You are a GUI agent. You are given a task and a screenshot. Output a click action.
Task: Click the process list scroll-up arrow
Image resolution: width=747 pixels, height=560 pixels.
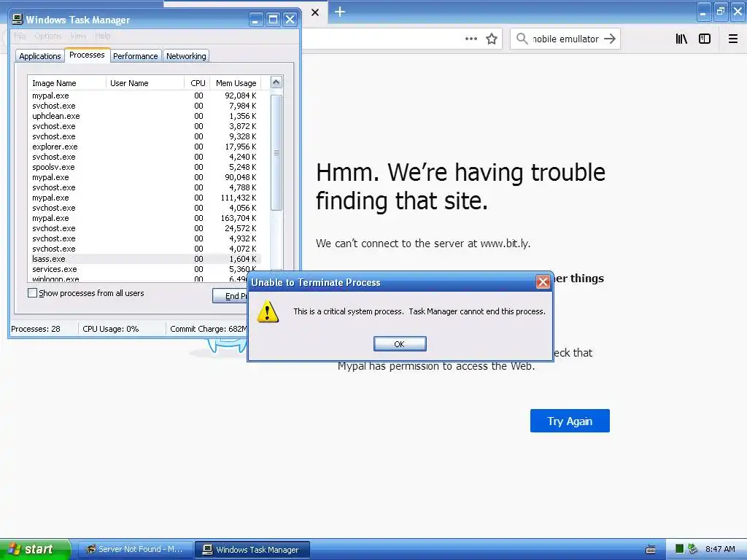click(x=276, y=82)
